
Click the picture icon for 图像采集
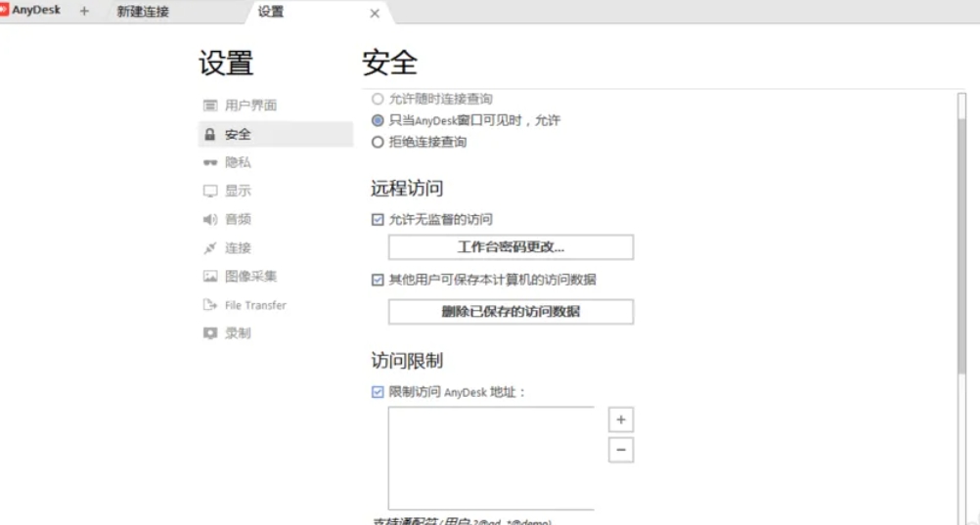pos(210,277)
